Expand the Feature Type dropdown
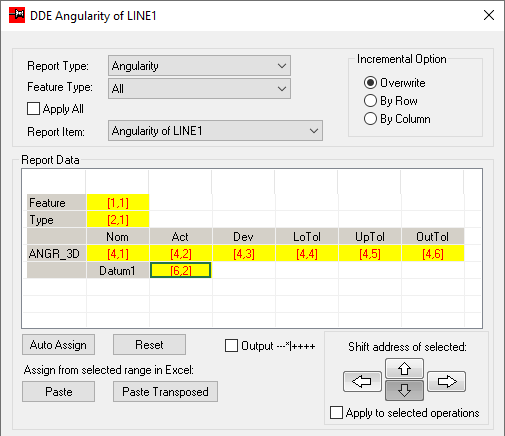 pyautogui.click(x=199, y=88)
